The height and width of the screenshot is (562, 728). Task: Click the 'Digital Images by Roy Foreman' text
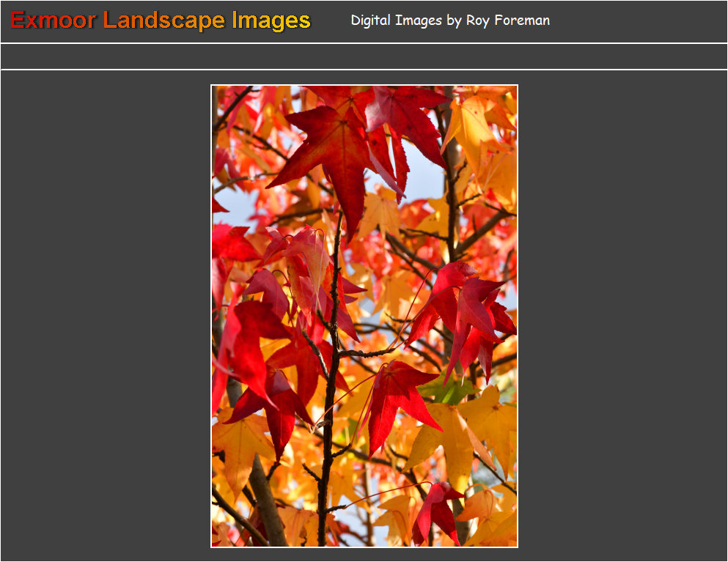tap(450, 21)
